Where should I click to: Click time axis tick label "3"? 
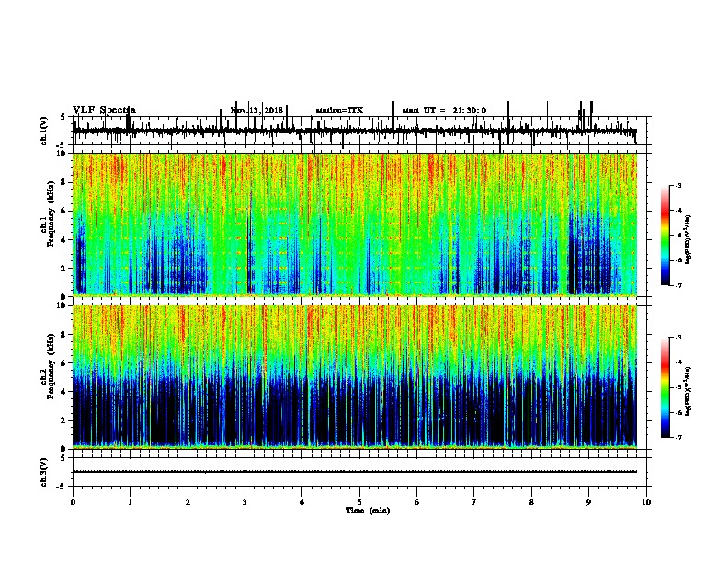[245, 502]
